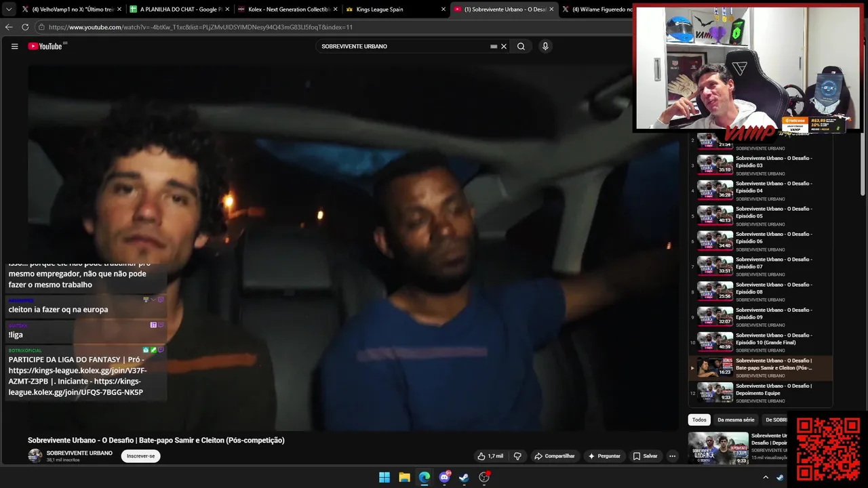Click the main video player
Image resolution: width=868 pixels, height=488 pixels.
point(353,247)
